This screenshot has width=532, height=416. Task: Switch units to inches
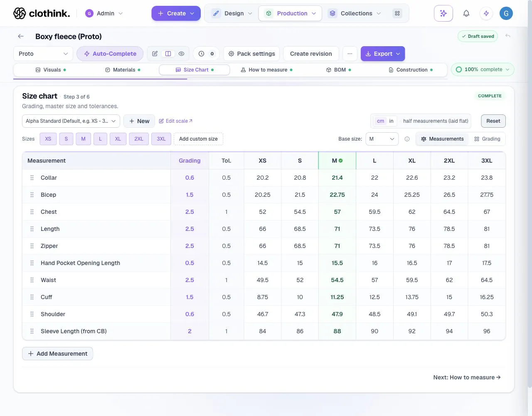[391, 121]
